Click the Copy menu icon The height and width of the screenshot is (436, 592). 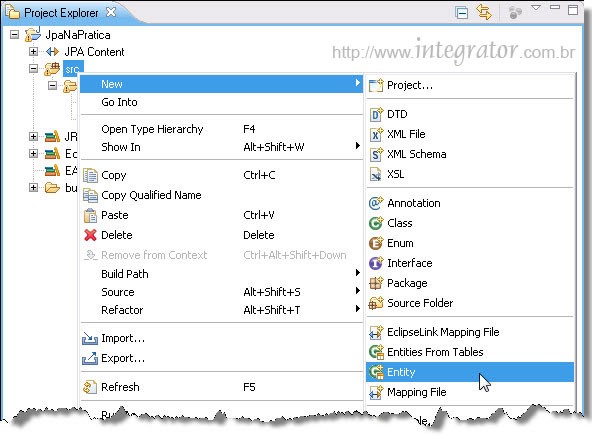coord(90,176)
